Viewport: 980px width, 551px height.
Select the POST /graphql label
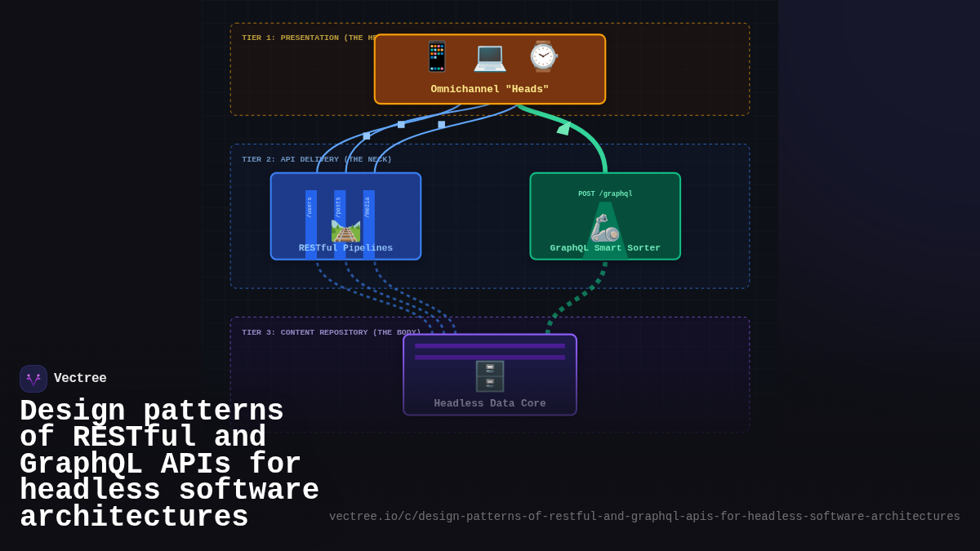(x=604, y=193)
